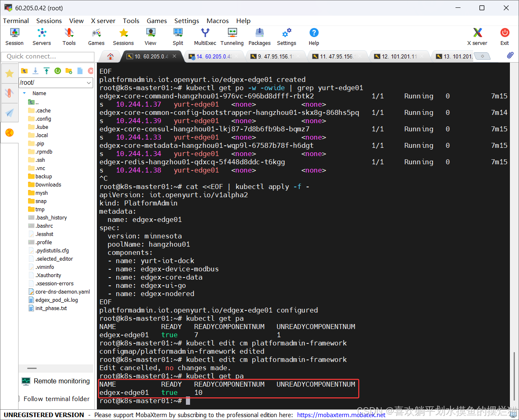The image size is (519, 420).
Task: Select the .ssh folder
Action: pos(40,160)
